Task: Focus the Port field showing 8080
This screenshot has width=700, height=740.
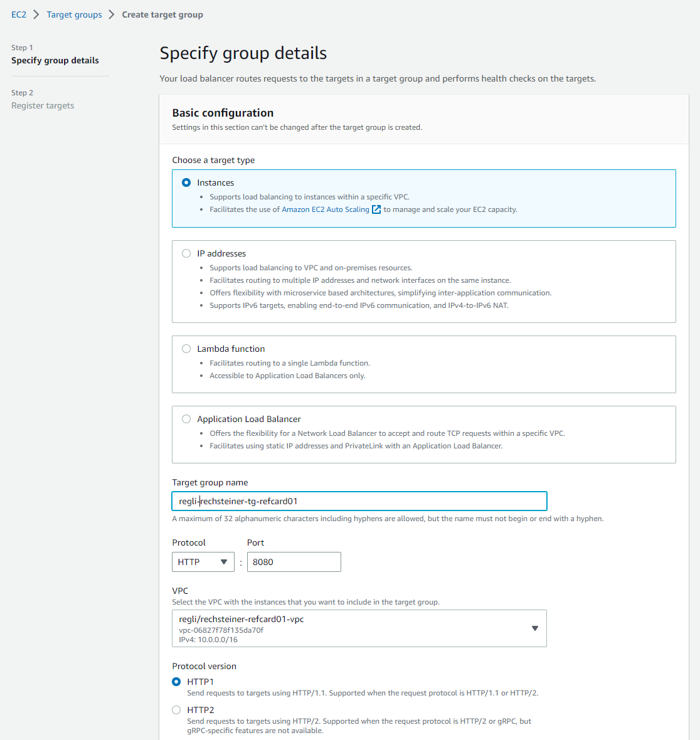Action: 294,562
